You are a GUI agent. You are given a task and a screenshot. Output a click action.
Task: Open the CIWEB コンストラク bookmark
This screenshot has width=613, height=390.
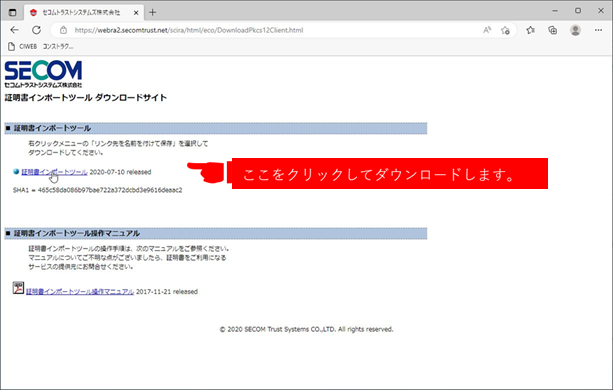coord(41,47)
